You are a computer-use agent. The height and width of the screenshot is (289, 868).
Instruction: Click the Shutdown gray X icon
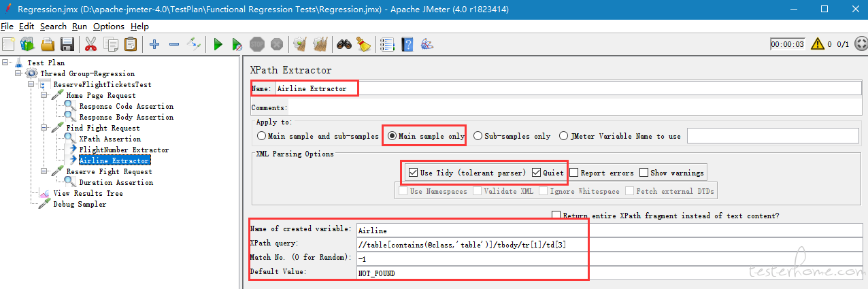click(x=276, y=44)
